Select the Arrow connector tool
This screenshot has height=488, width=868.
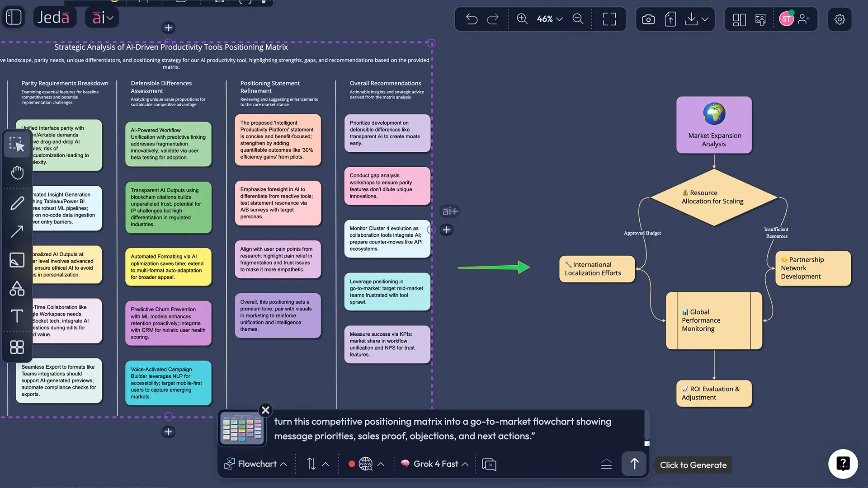pos(17,231)
